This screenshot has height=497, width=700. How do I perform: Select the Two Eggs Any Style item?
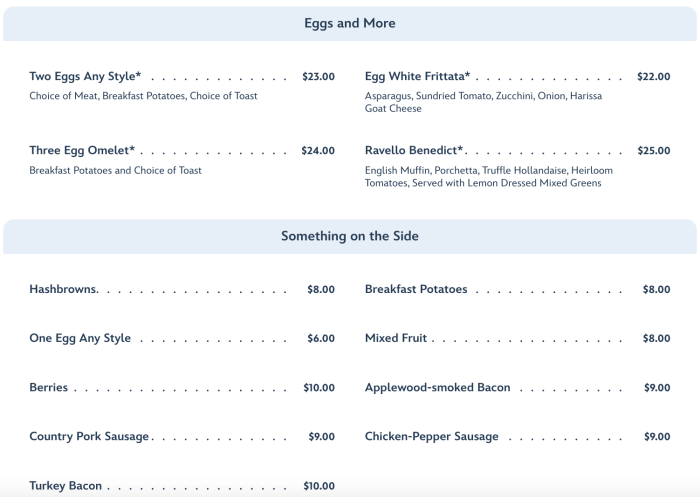coord(85,76)
